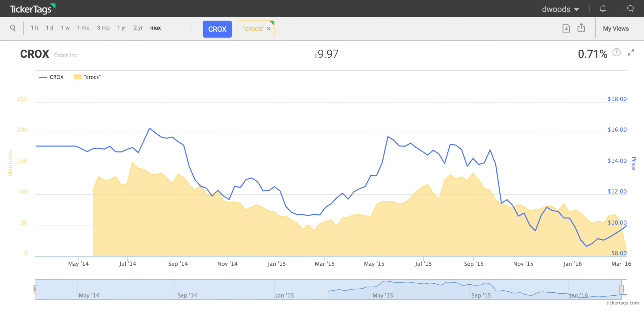Viewport: 644px width, 312px height.
Task: Click the $18.00 price axis label
Action: (617, 99)
